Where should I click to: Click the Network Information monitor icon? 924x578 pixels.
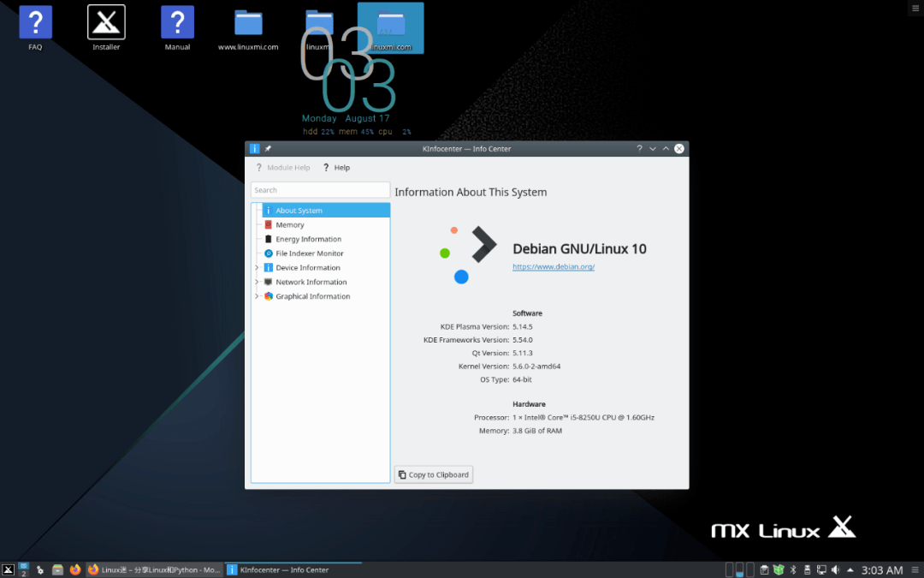point(268,282)
